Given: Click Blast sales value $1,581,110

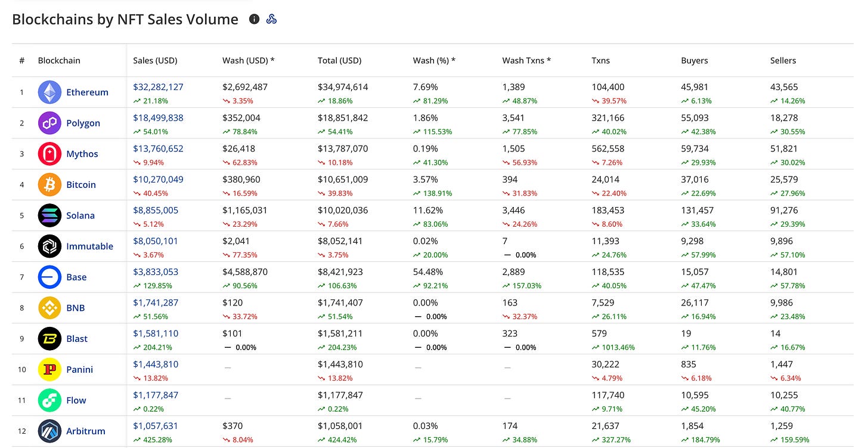Looking at the screenshot, I should point(156,333).
